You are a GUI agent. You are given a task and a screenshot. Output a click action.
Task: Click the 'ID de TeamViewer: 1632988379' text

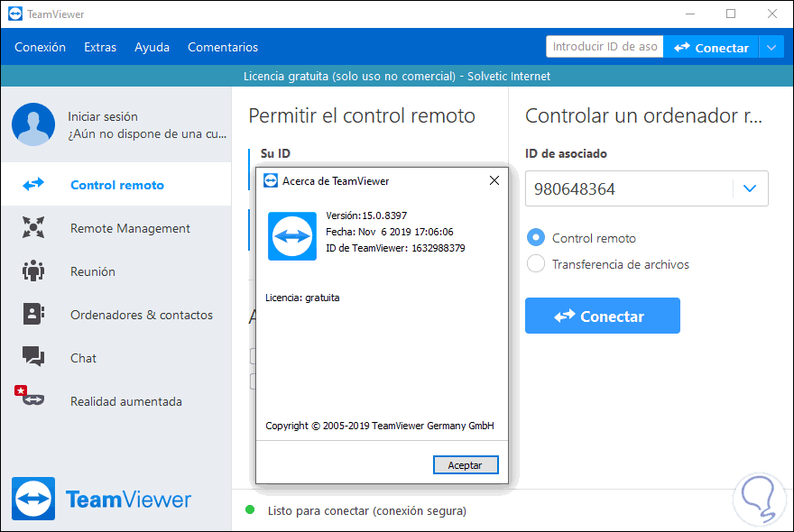click(x=395, y=248)
